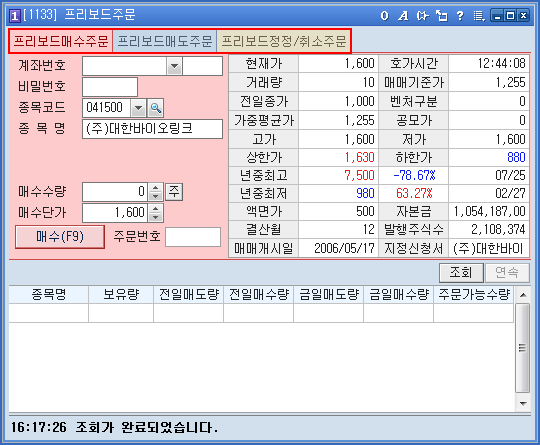The image size is (540, 445).
Task: Toggle the 주 unit button beside 매수수량
Action: click(x=174, y=192)
